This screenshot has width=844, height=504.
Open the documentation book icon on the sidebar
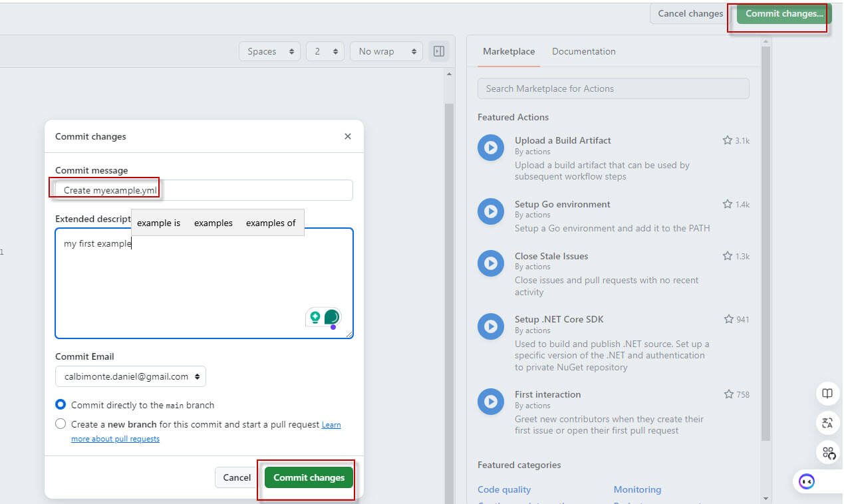coord(827,394)
